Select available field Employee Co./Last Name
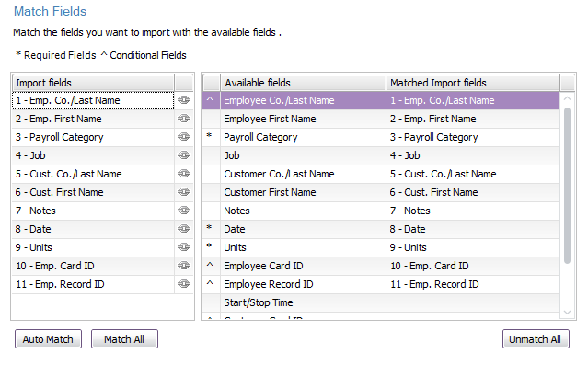Screen dimensions: 588x365 (303, 100)
